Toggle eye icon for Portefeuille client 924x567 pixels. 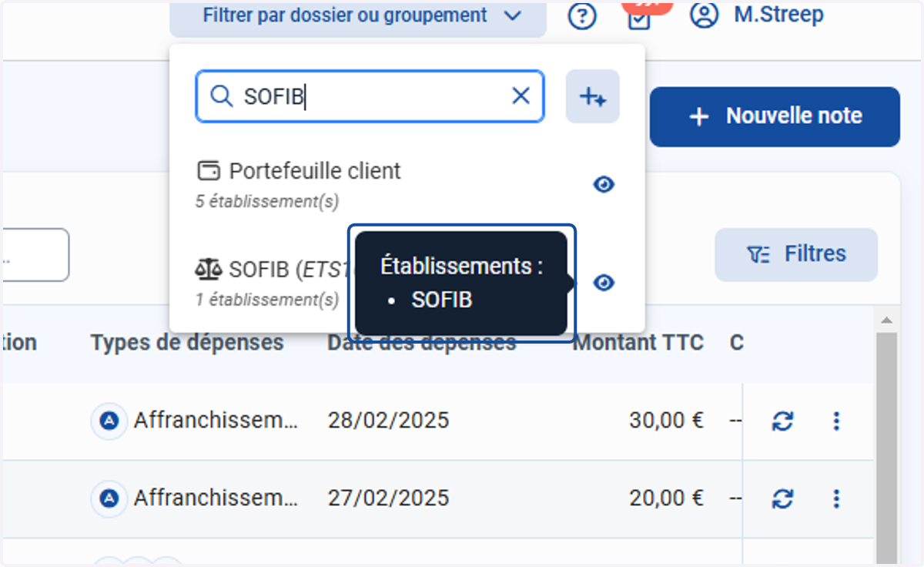604,185
